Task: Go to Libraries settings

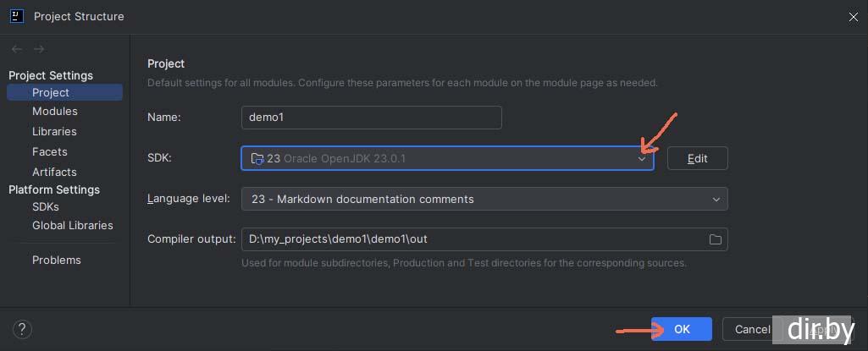Action: (x=54, y=132)
